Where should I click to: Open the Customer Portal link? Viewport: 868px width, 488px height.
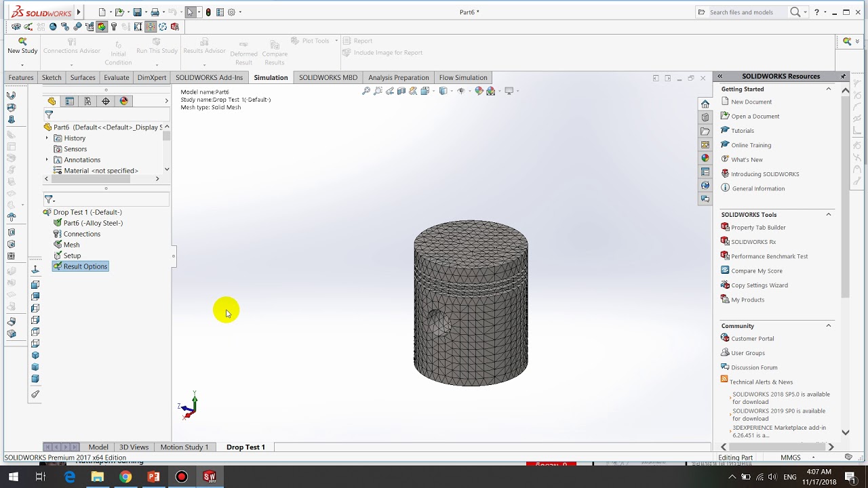click(752, 339)
